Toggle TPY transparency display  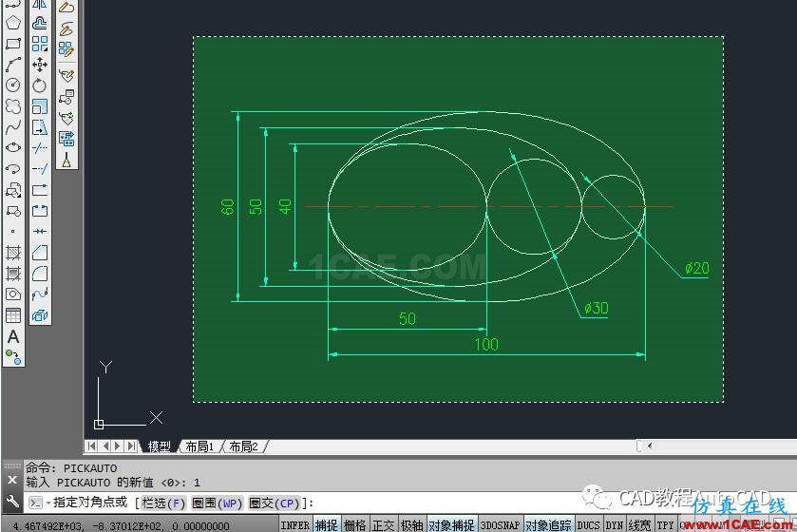665,525
